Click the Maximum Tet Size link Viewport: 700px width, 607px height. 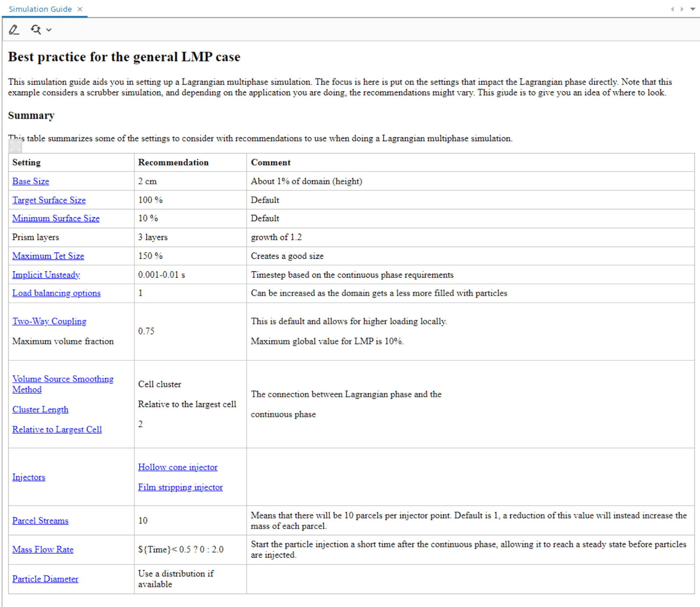click(x=48, y=256)
